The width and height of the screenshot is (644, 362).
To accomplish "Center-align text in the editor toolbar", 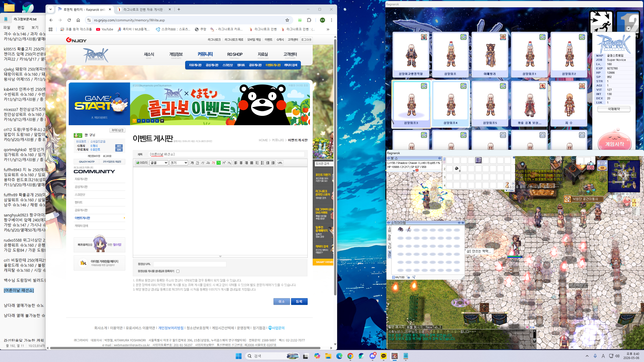I will tap(241, 163).
